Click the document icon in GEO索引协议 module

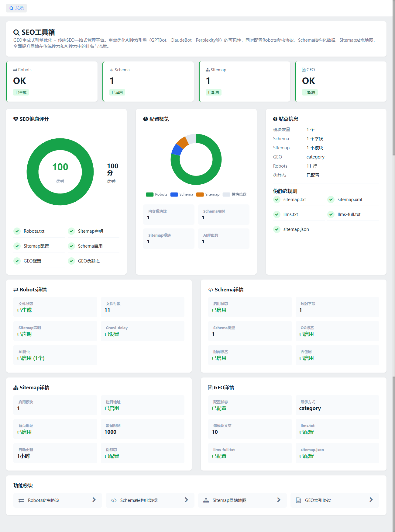point(298,500)
